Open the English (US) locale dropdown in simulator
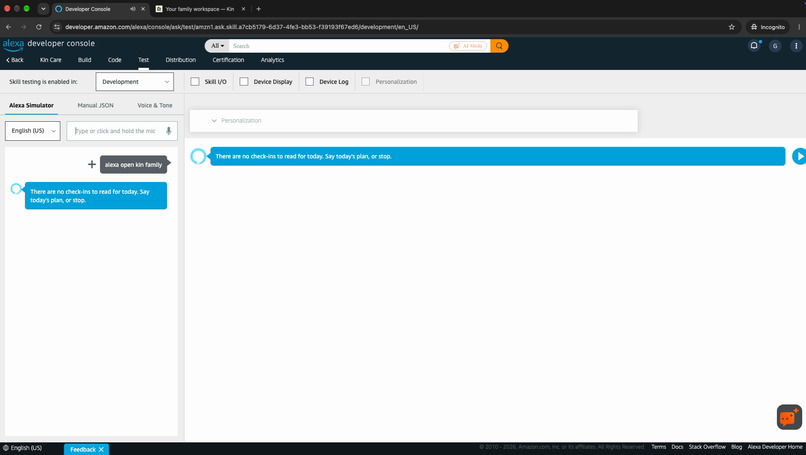Screen dimensions: 806x455 (x=33, y=131)
